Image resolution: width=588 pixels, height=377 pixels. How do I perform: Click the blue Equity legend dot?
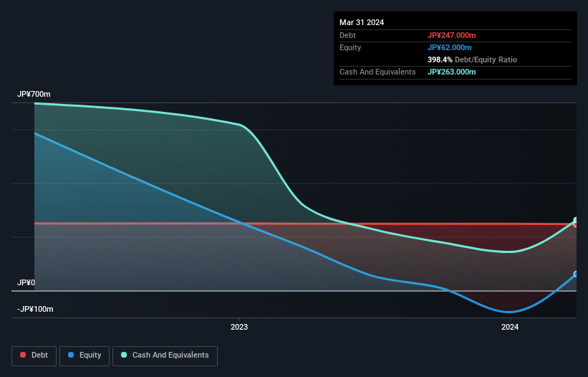[x=71, y=355]
